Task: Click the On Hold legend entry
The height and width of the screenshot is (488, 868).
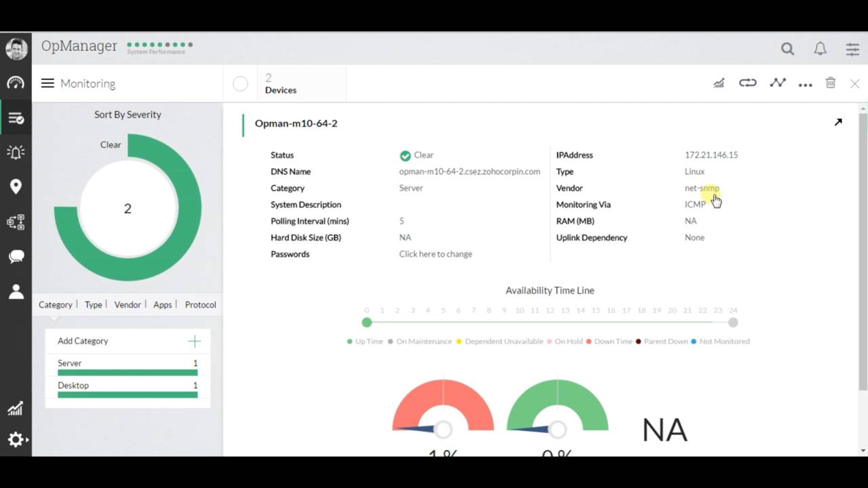Action: 565,342
